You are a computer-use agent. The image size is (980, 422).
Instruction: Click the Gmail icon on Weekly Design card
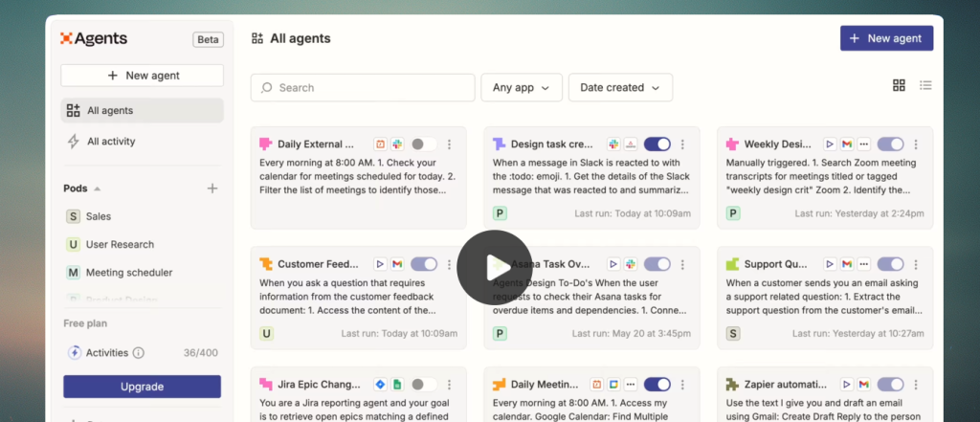(x=847, y=144)
